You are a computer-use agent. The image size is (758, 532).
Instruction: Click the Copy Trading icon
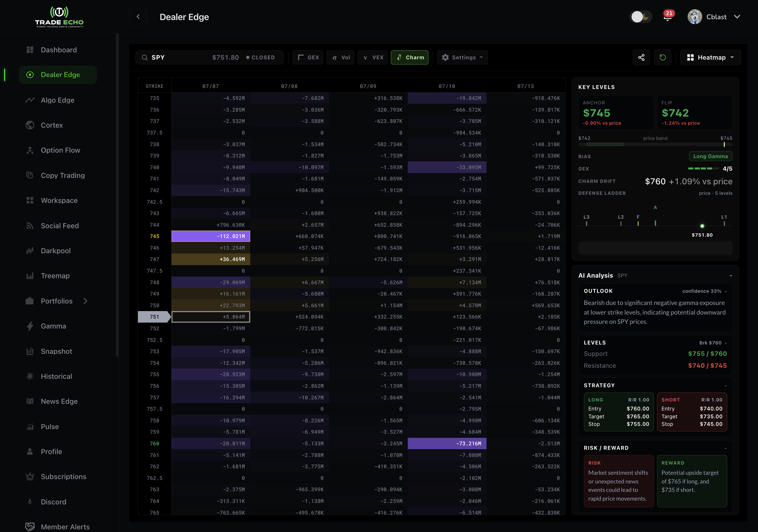(30, 175)
